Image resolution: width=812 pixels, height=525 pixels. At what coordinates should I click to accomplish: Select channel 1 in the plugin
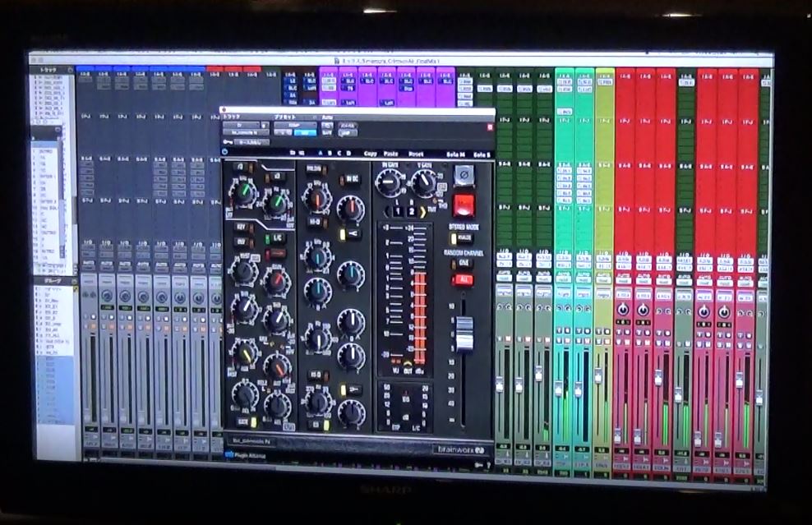398,211
